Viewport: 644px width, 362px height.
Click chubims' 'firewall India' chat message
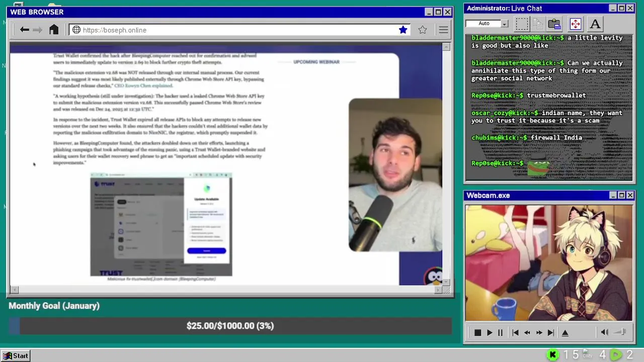coord(527,138)
